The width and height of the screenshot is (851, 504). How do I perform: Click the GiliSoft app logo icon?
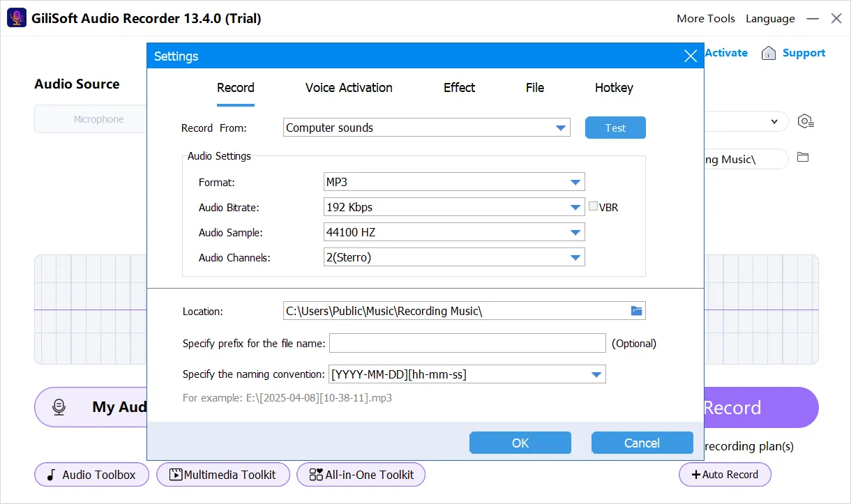pos(17,18)
